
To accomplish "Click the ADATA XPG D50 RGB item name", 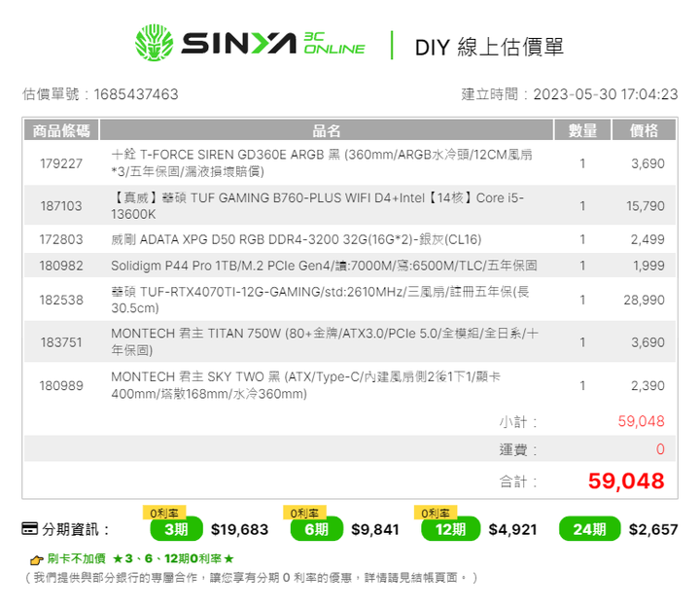I will click(296, 240).
